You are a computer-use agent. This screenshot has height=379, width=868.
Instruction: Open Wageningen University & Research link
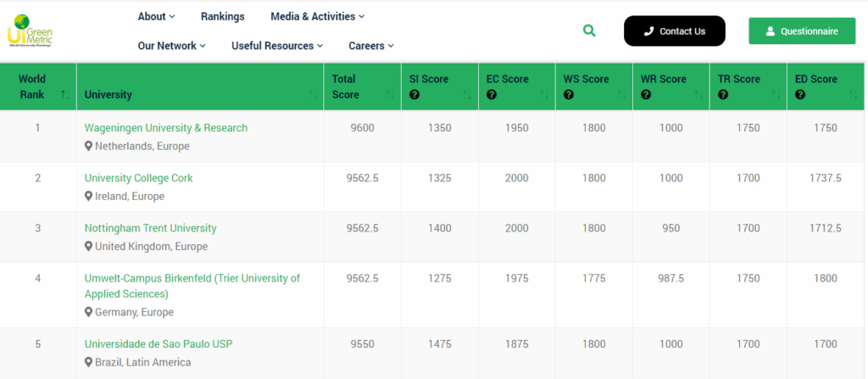coord(166,128)
